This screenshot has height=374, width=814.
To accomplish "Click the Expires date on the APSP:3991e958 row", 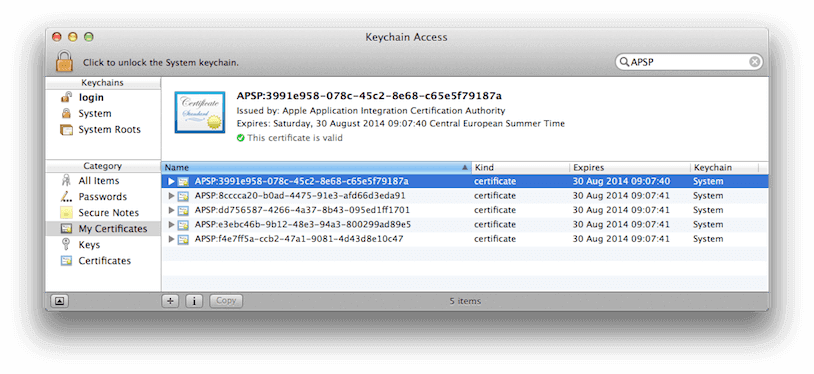I will 621,181.
